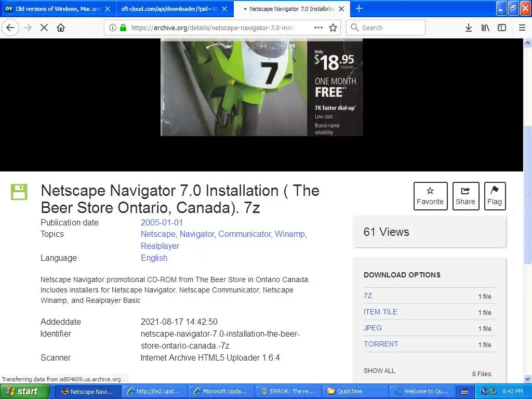Go back with the browser back arrow
The height and width of the screenshot is (399, 532).
pos(10,28)
